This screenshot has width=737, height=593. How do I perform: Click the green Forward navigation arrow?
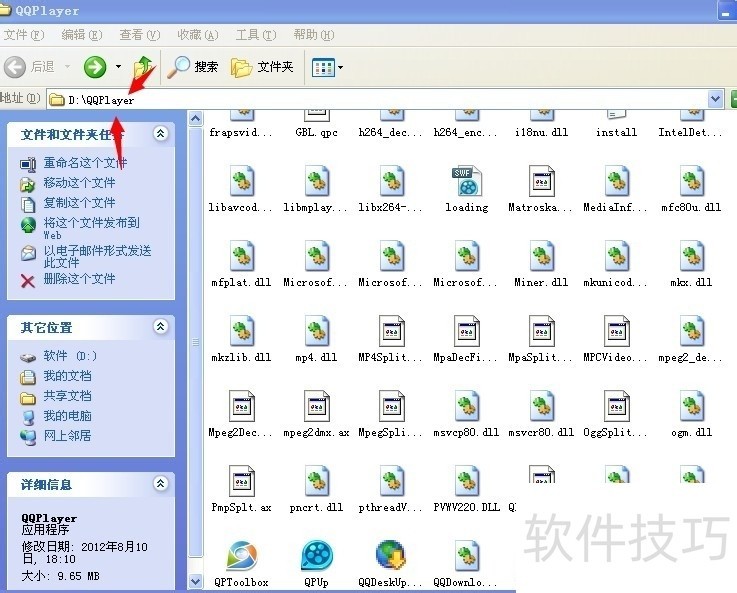pyautogui.click(x=95, y=67)
